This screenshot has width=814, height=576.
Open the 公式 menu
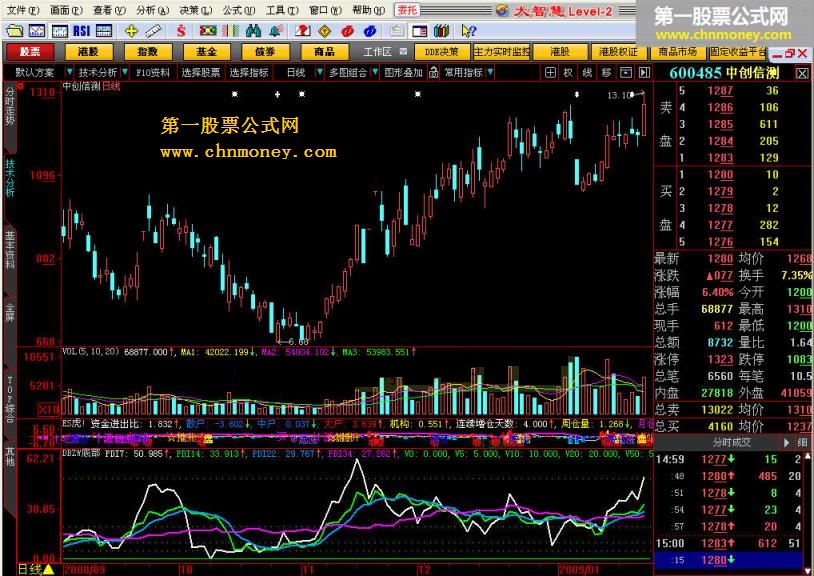point(239,10)
